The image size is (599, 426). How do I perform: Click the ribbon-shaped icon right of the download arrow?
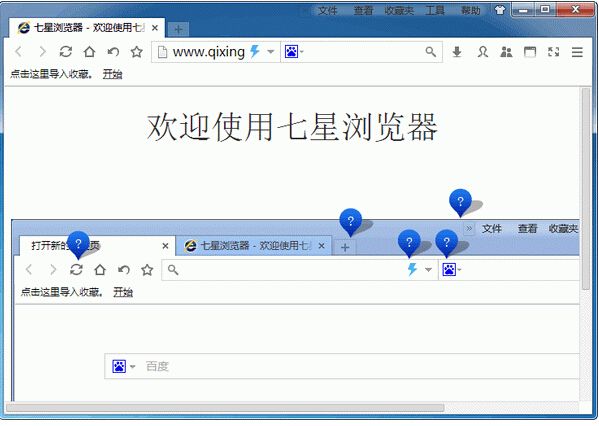pyautogui.click(x=483, y=52)
